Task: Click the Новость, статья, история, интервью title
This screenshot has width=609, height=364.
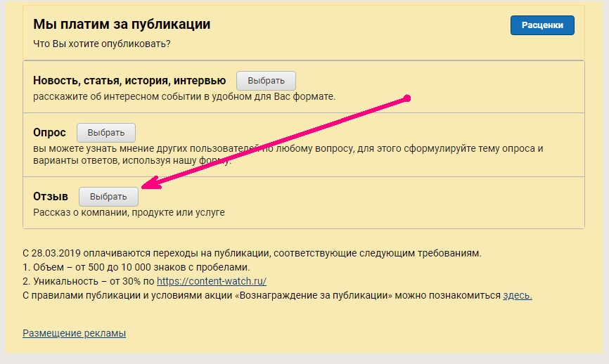Action: (129, 81)
